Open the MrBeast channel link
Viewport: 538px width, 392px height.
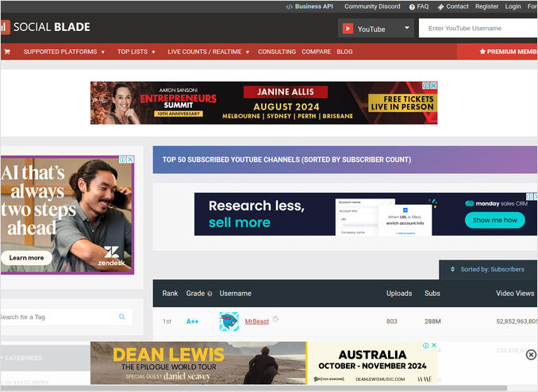(256, 321)
